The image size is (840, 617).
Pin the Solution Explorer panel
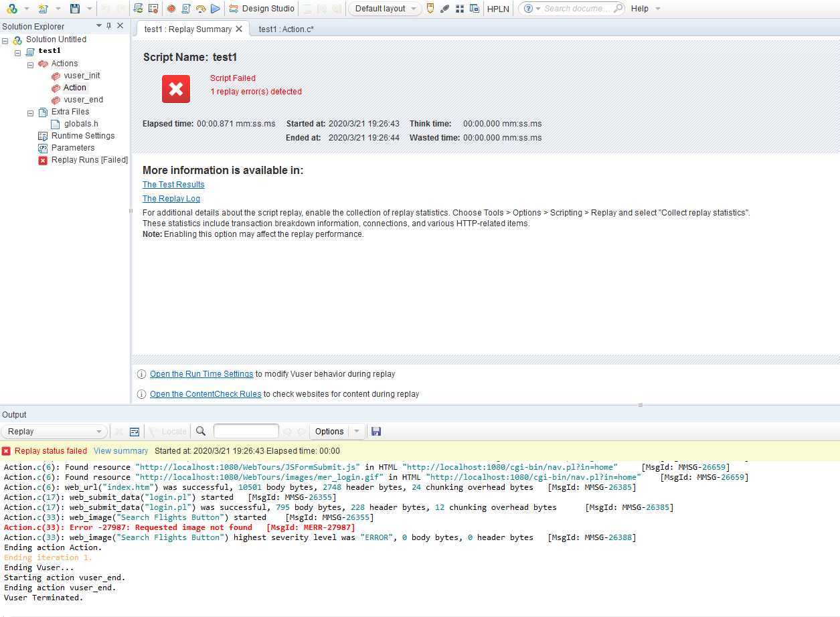[109, 25]
